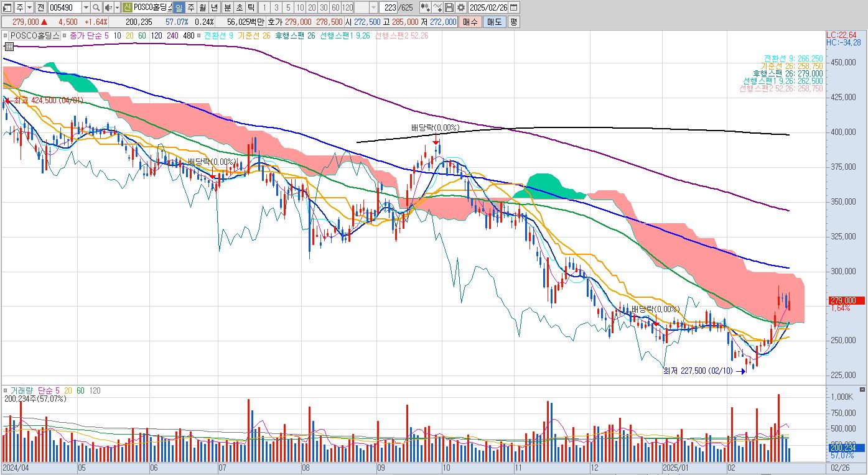The width and height of the screenshot is (868, 475).
Task: Switch to 틱 tick chart period
Action: point(250,7)
